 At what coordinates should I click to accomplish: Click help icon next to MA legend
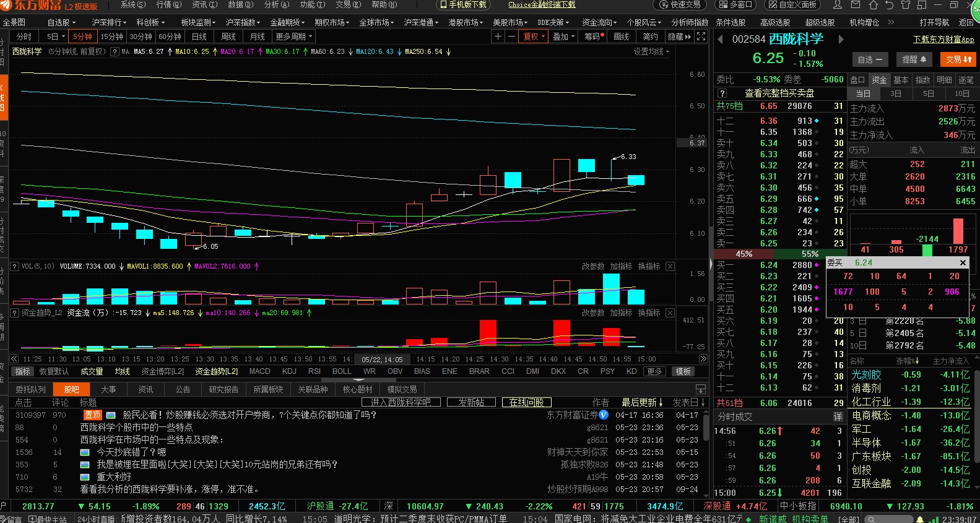click(x=115, y=52)
